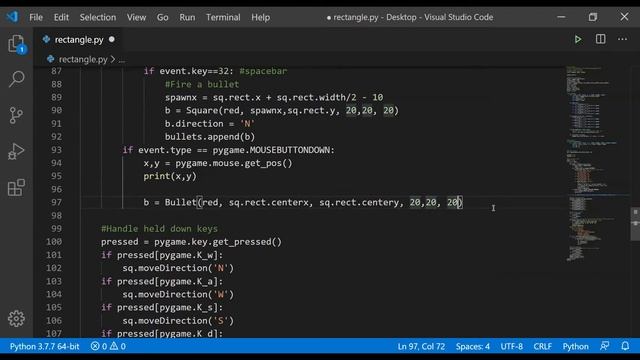Click the unsaved dot on rectangle.py tab
This screenshot has height=360, width=640.
111,40
